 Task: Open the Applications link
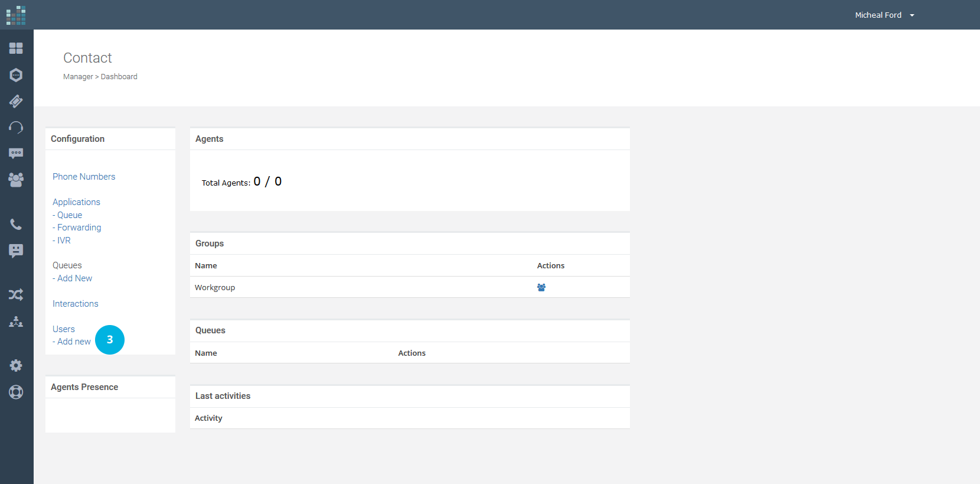76,202
